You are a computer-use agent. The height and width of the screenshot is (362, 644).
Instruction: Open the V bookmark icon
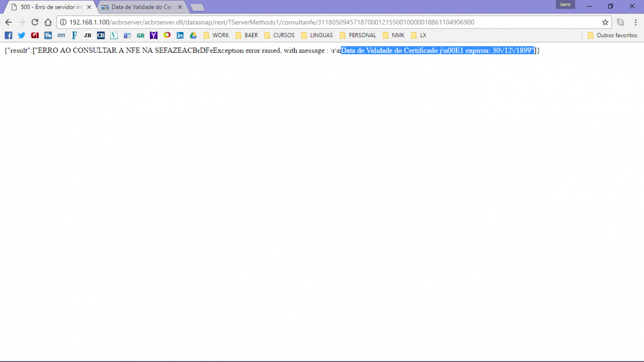114,35
